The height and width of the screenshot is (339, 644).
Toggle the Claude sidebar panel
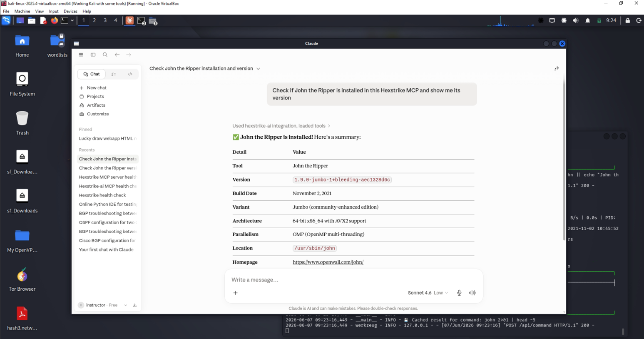pos(93,55)
